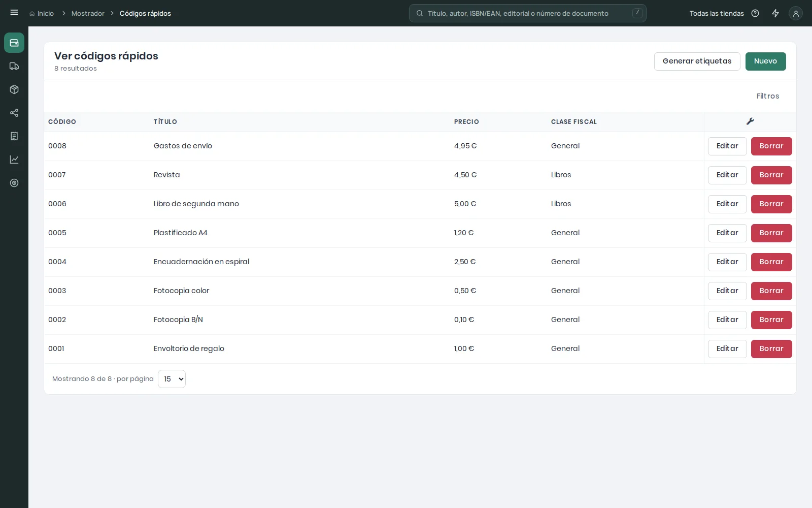Viewport: 812px width, 508px height.
Task: Open the hamburger menu icon
Action: click(x=14, y=13)
